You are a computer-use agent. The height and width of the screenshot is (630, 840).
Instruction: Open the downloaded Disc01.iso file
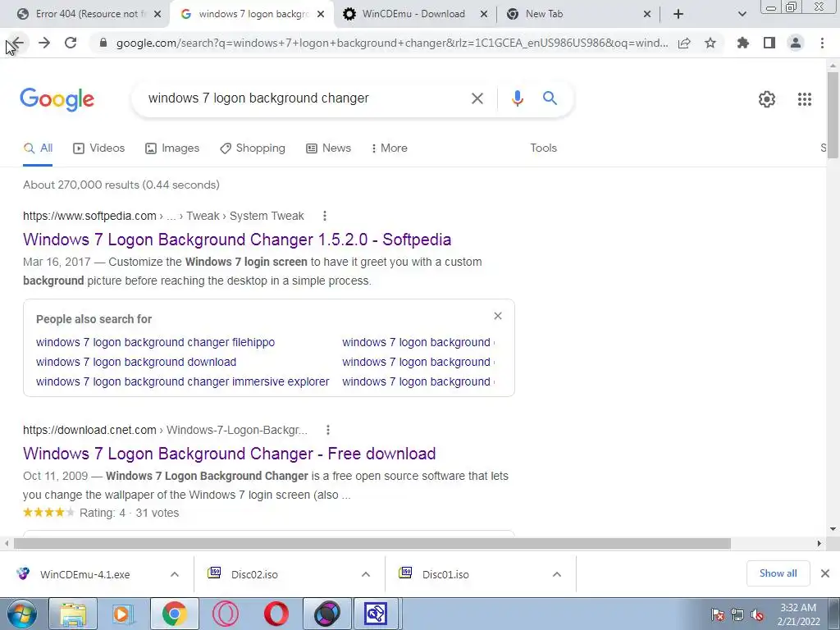point(445,574)
